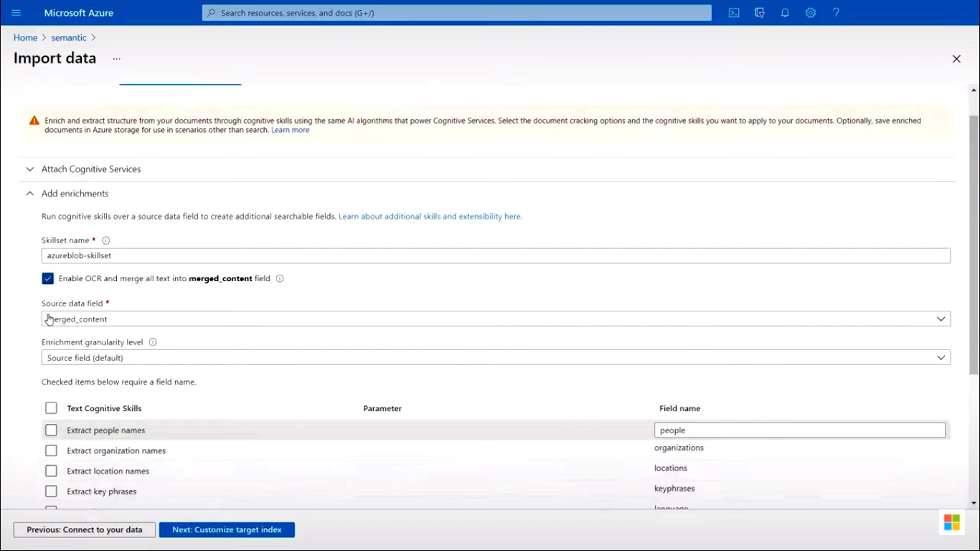
Task: Toggle Enable OCR and merge all text checkbox
Action: (48, 278)
